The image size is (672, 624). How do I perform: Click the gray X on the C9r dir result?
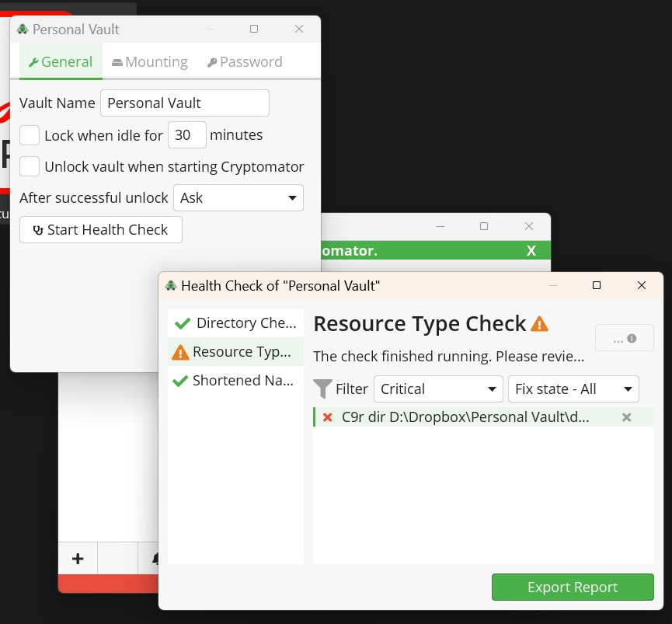pos(626,417)
